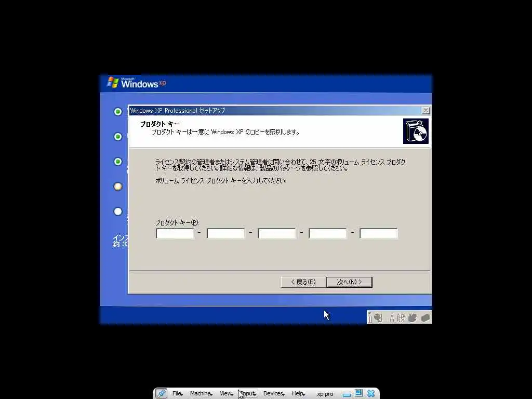532x399 pixels.
Task: Click the third product key input box
Action: pyautogui.click(x=276, y=233)
